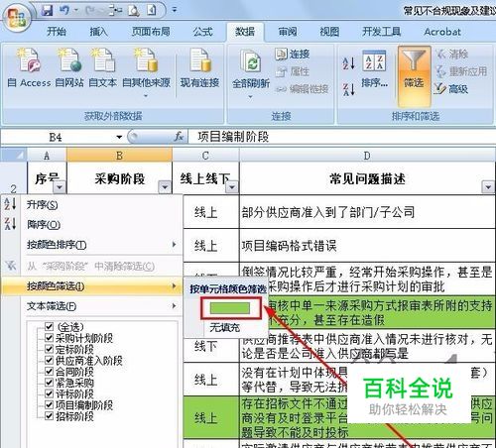Switch to Acrobat ribbon tab
Viewport: 496px width, 448px height.
point(442,32)
